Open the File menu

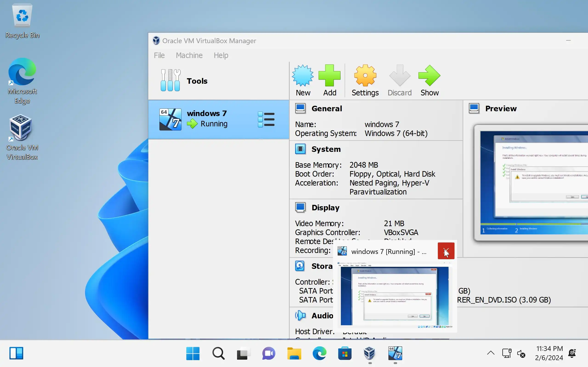[159, 55]
